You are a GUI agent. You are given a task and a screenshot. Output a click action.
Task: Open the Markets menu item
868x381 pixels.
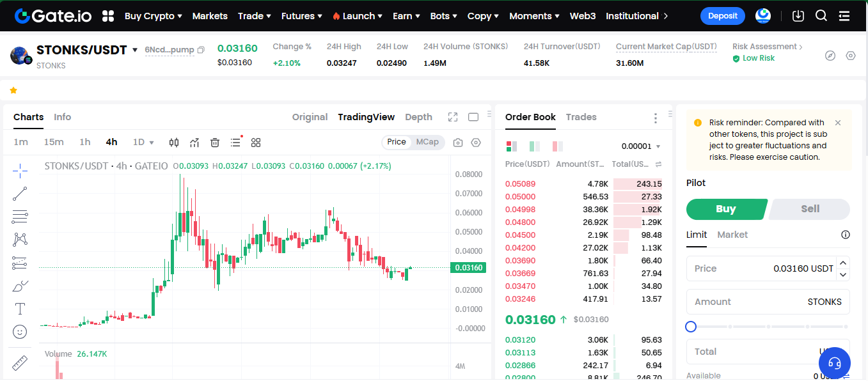(210, 16)
